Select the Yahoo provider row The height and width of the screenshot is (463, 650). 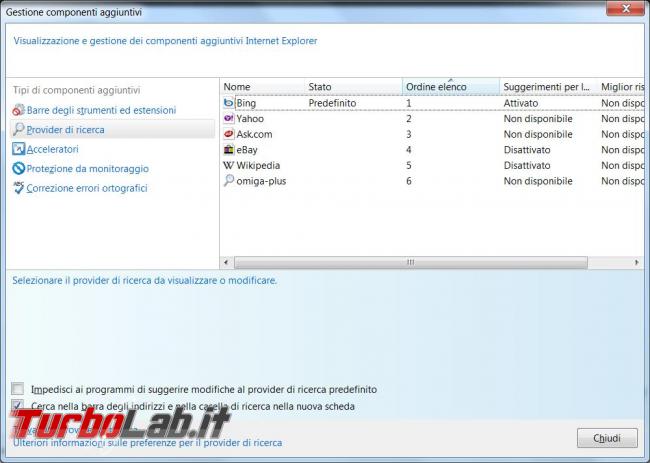click(432, 119)
